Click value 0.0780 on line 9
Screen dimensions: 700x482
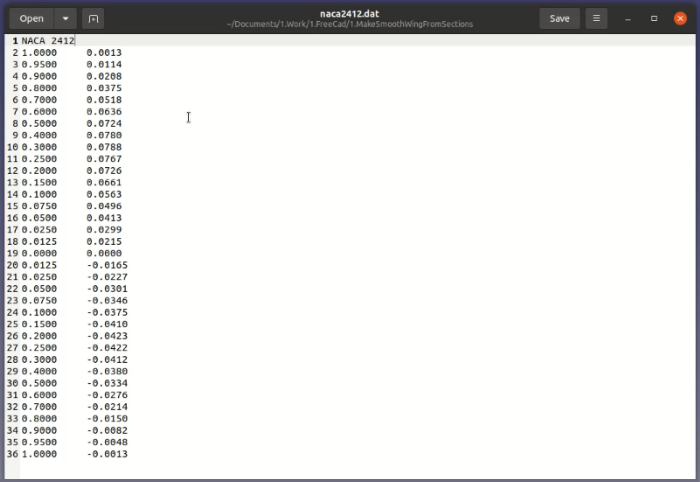(104, 135)
